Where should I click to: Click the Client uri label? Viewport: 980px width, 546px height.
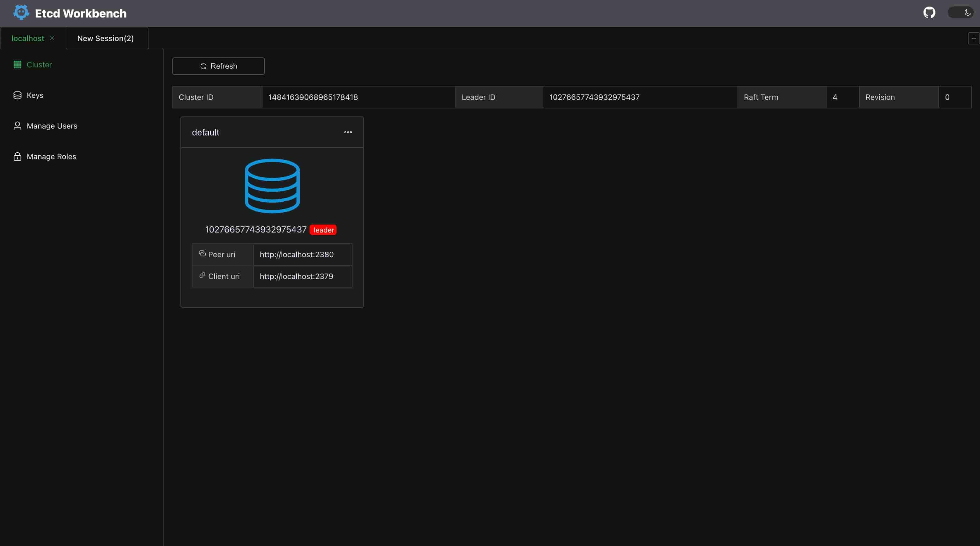(x=224, y=276)
